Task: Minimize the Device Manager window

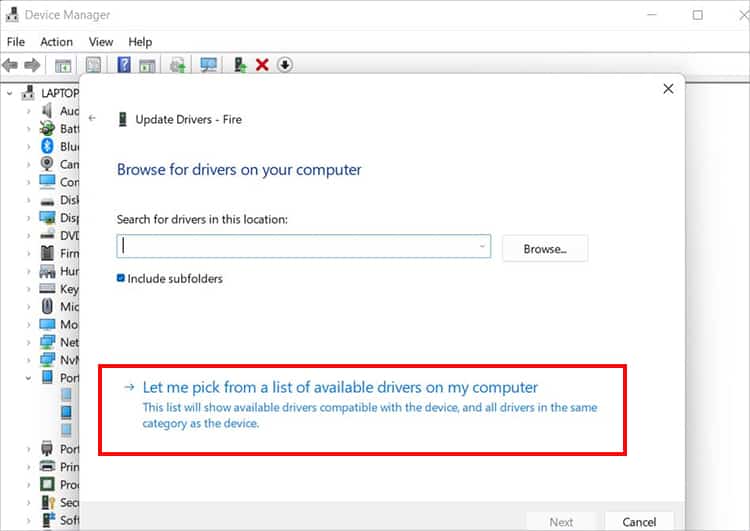Action: click(651, 15)
